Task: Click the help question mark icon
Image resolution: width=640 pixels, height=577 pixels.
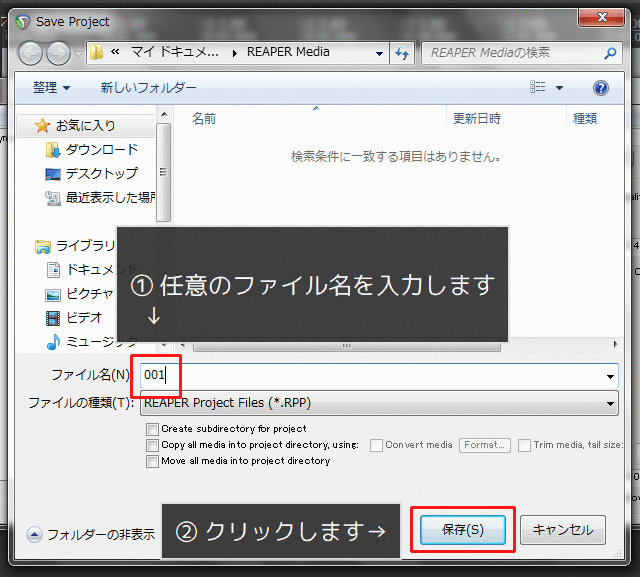Action: (601, 88)
